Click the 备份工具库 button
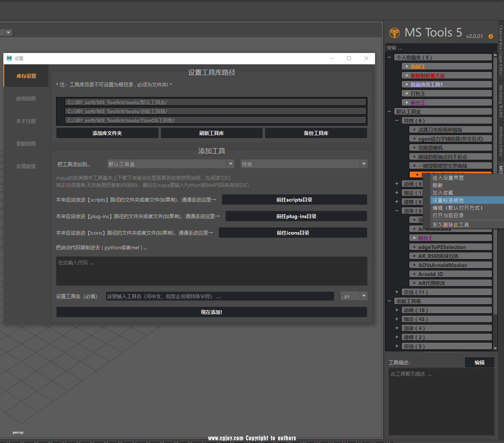Screen dimensions: 504x443 pos(316,133)
